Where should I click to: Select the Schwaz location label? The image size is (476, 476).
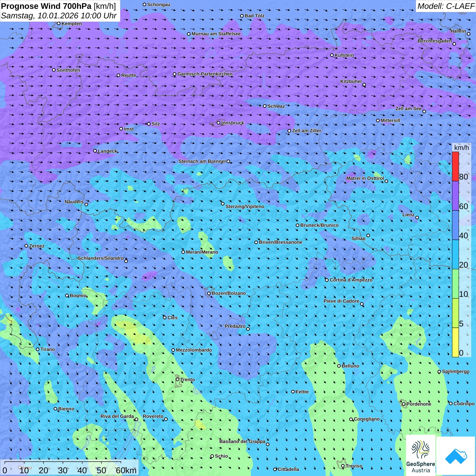pos(276,106)
